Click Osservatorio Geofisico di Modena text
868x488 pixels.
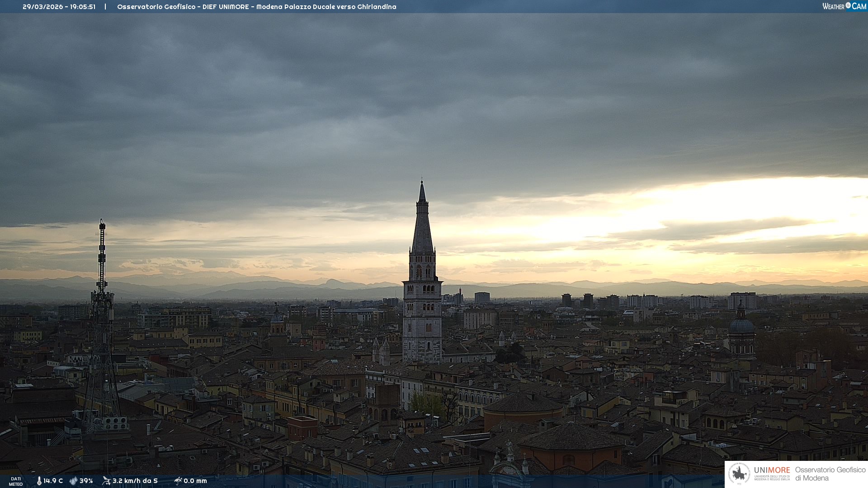pos(830,474)
